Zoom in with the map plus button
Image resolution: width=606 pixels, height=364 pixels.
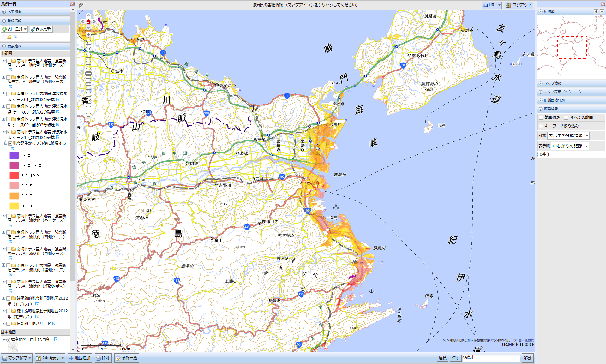click(x=88, y=34)
